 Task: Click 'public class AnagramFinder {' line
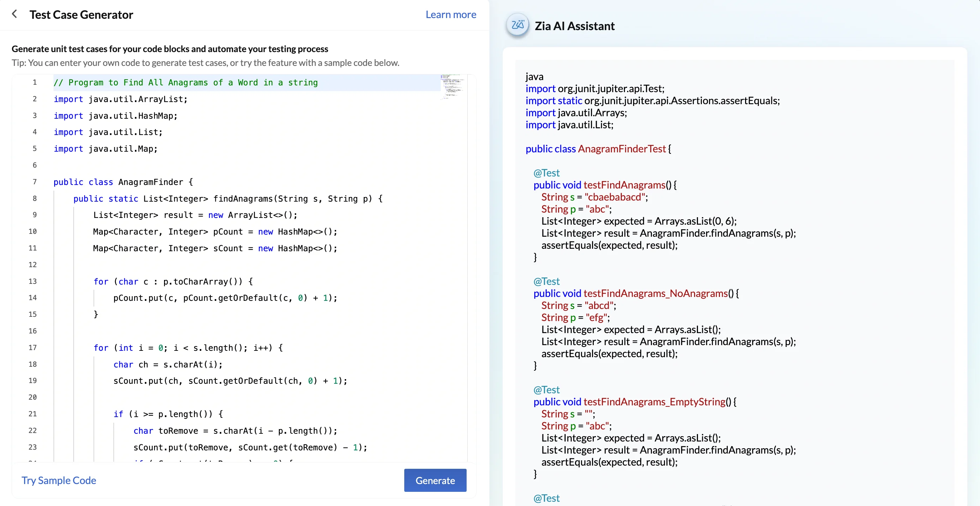pyautogui.click(x=123, y=182)
